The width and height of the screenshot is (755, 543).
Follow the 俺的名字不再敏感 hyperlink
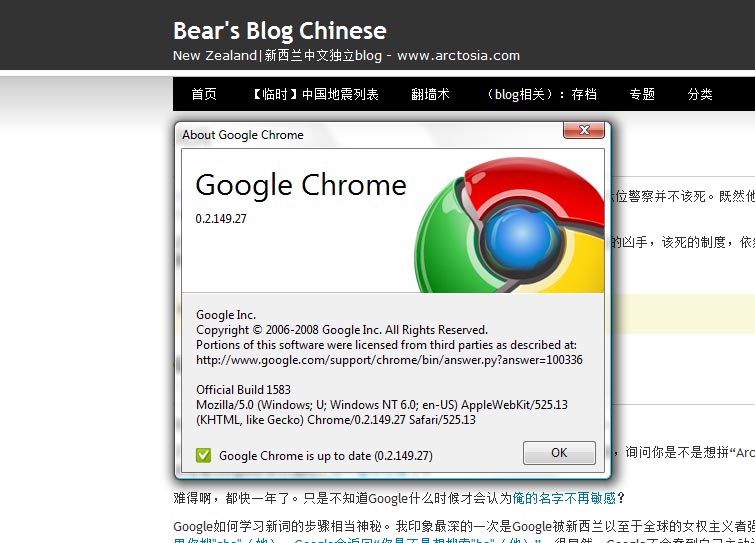pos(564,498)
